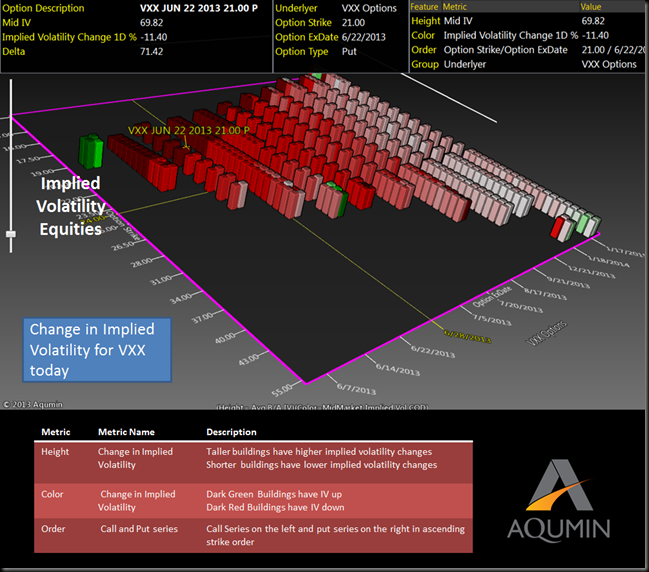Click the 'Implied Volatility Change 1D %' label in left panel
The width and height of the screenshot is (649, 572).
click(x=69, y=37)
